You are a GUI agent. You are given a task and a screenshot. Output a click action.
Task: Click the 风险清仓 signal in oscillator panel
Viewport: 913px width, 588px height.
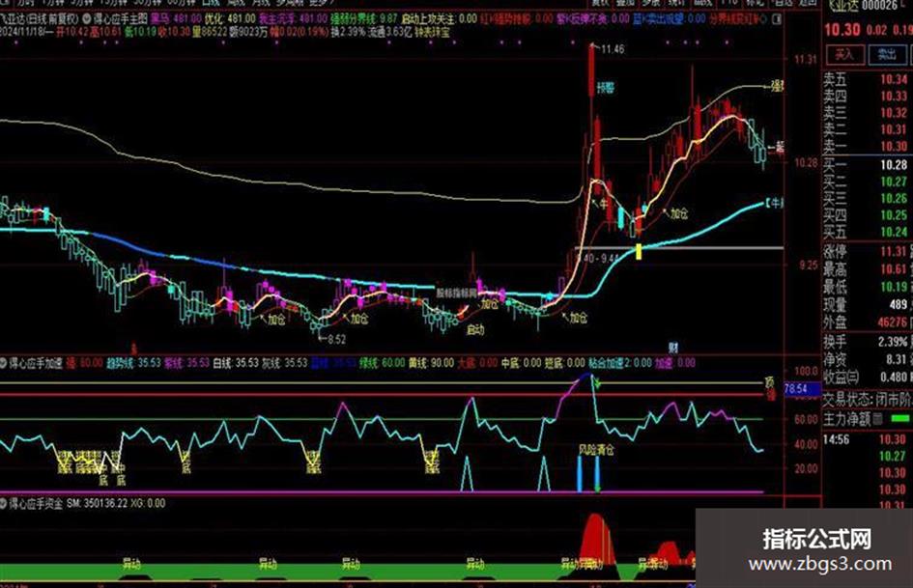coord(596,450)
